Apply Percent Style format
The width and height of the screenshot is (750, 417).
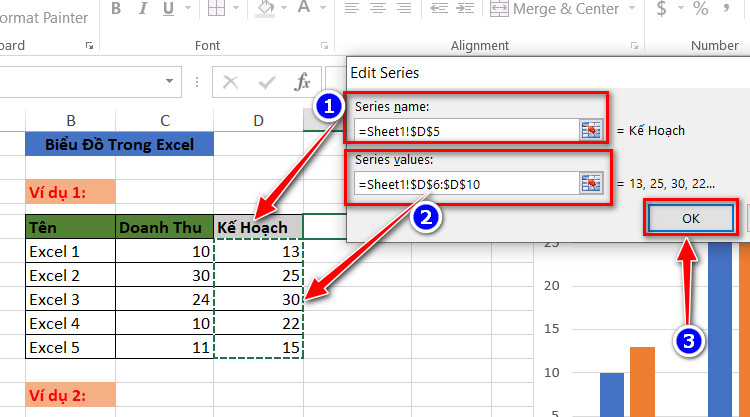click(x=701, y=8)
